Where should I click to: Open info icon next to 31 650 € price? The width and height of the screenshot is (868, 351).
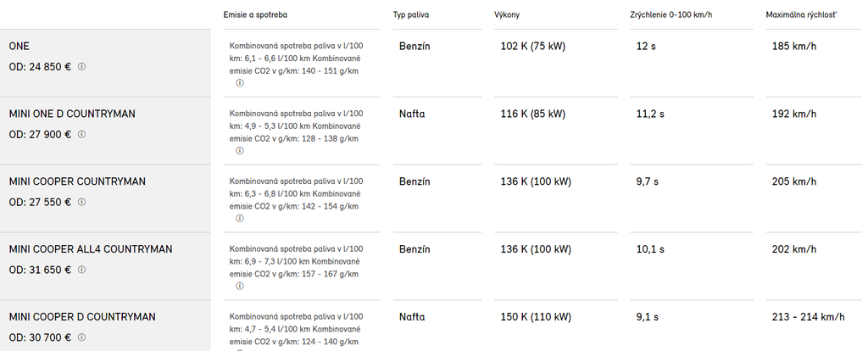82,270
